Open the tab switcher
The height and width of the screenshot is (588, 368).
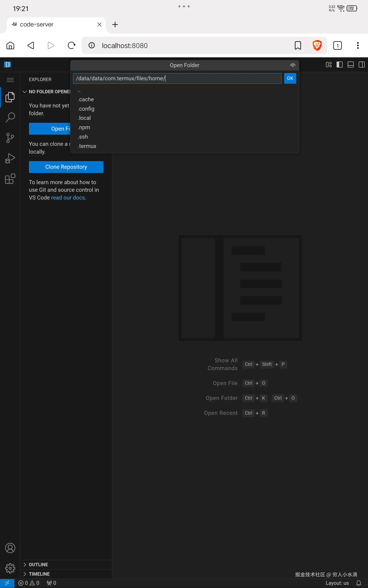click(x=337, y=45)
